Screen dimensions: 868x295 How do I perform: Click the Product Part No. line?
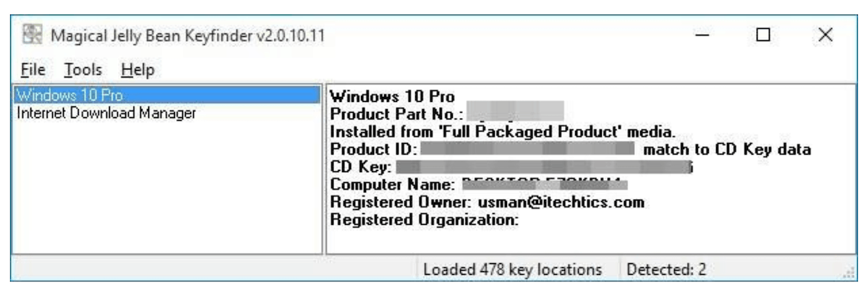[446, 114]
